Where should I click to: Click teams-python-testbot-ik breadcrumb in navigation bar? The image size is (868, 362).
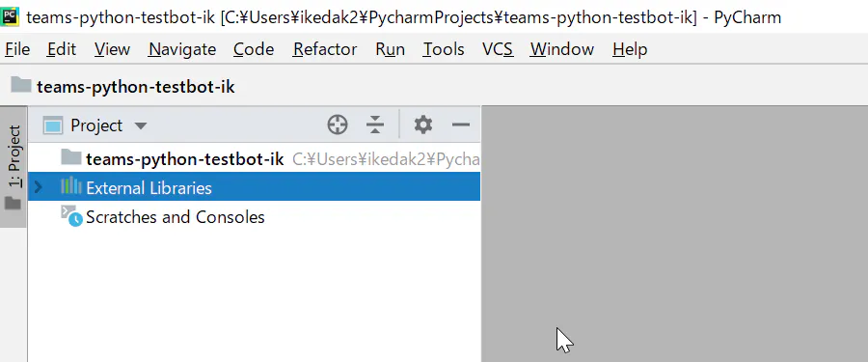(x=136, y=87)
